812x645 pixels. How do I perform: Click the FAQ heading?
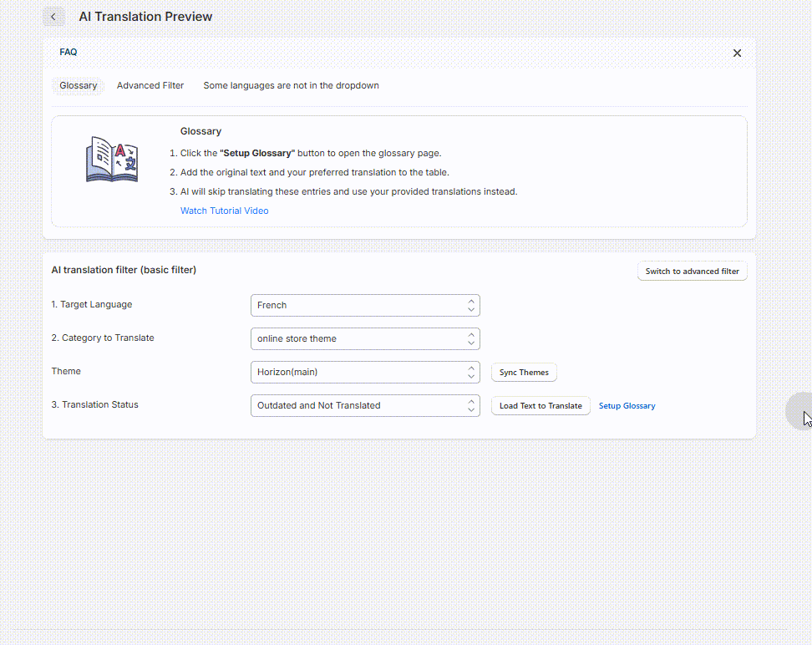69,53
